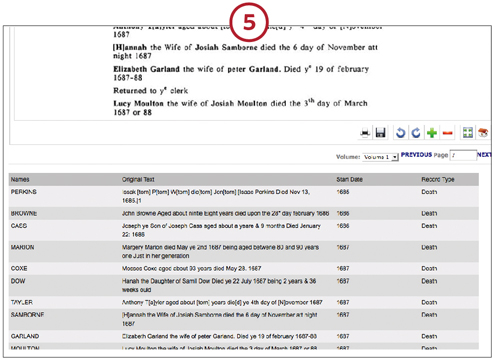
Task: Select the MARION name cell
Action: (x=22, y=247)
